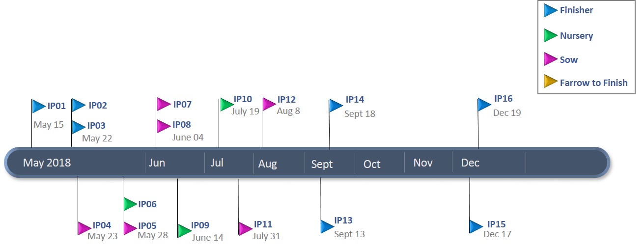Click the magenta flag next to IP12

[x=269, y=104]
